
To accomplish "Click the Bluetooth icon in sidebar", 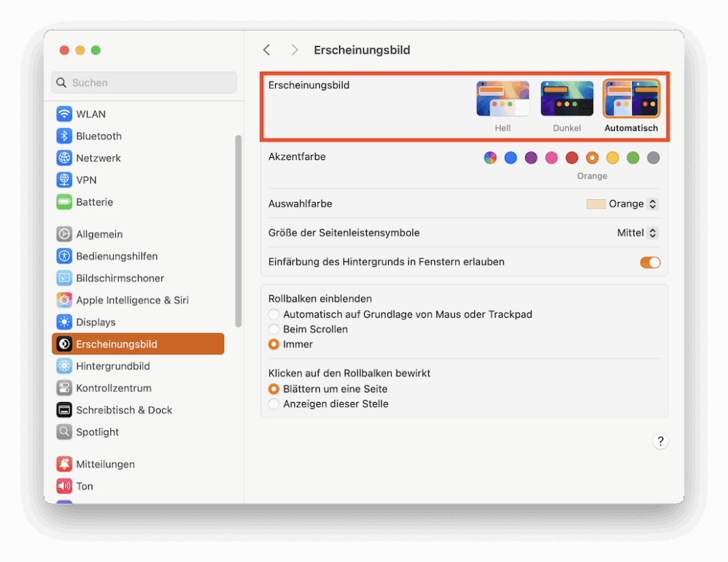I will [x=64, y=136].
